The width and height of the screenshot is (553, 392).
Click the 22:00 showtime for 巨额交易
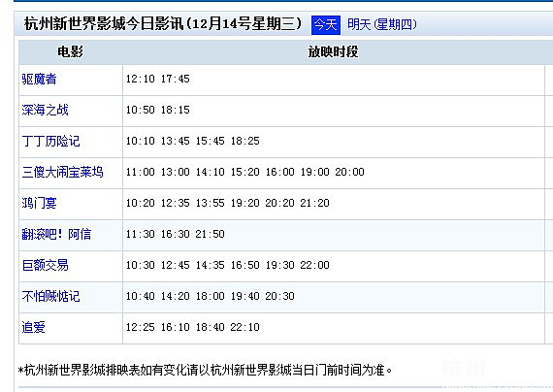[x=315, y=265]
